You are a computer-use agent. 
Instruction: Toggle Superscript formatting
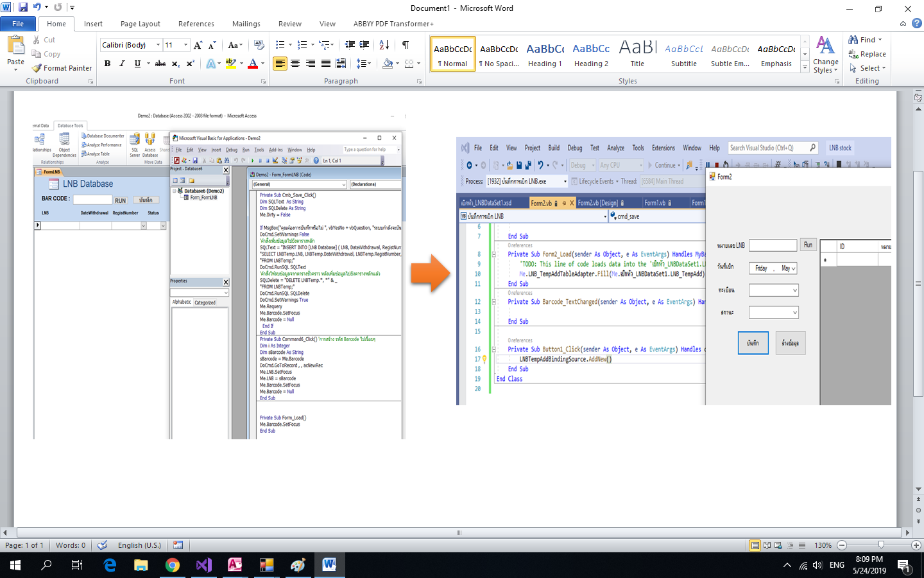tap(191, 64)
